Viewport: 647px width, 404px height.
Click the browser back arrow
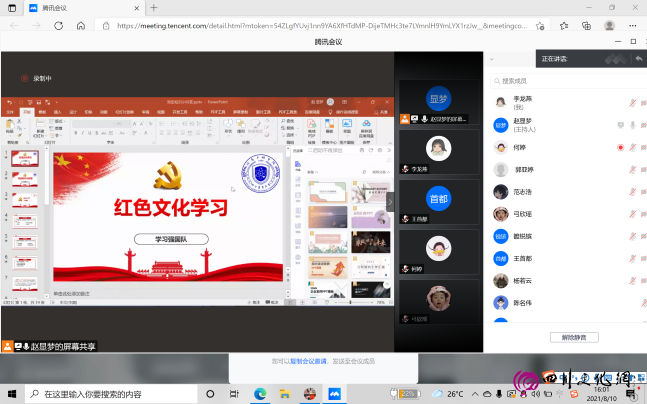13,27
